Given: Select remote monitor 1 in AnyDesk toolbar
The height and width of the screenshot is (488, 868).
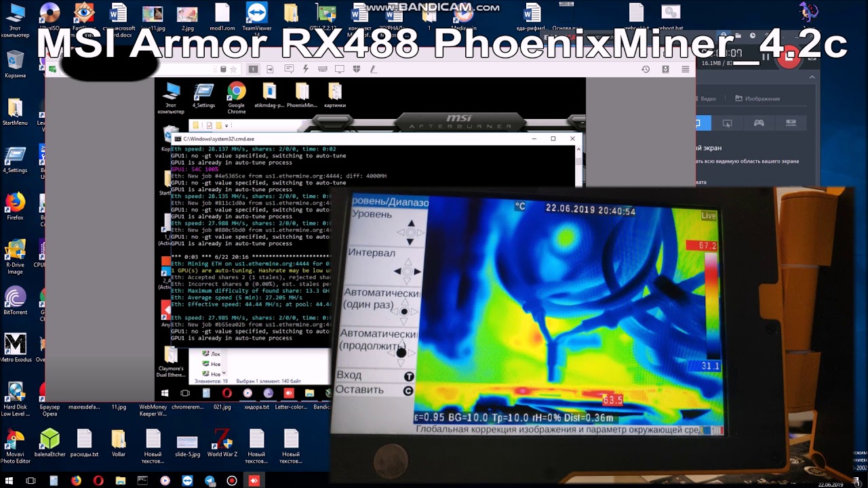Looking at the screenshot, I should (x=253, y=69).
